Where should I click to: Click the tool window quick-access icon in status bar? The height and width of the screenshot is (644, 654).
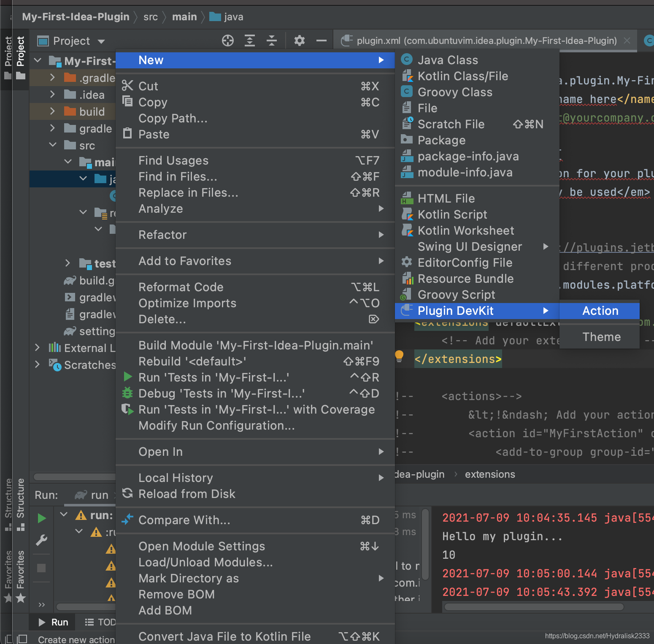pyautogui.click(x=22, y=639)
